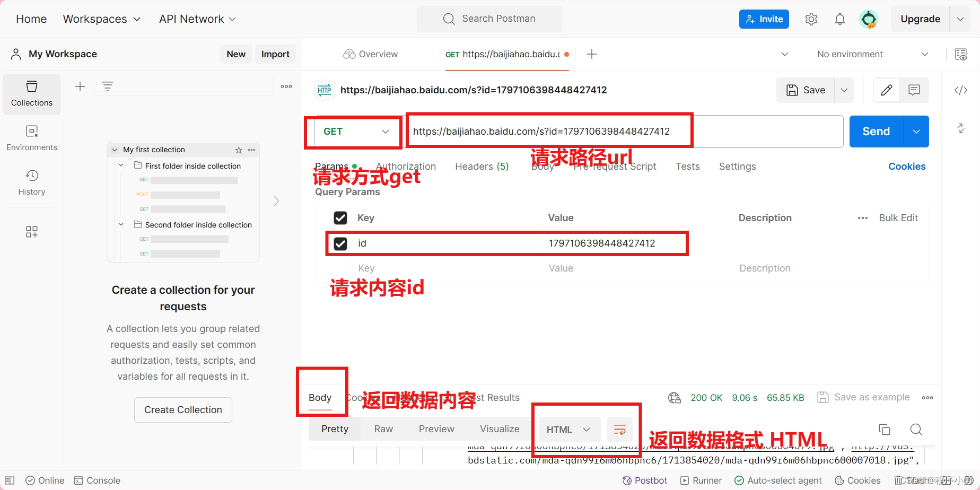Open the Cookies link in request
Screen dimensions: 980x490
click(x=907, y=167)
